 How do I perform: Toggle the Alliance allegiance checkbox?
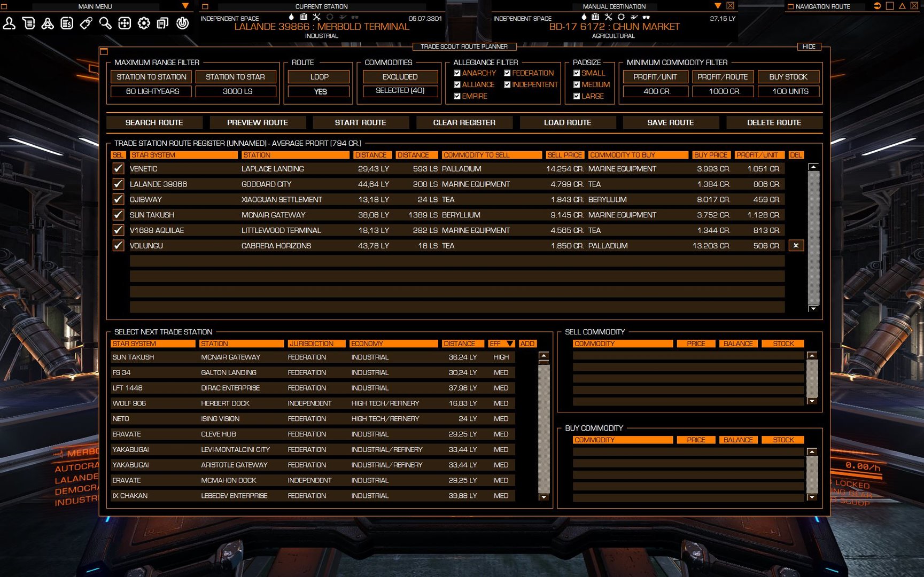pyautogui.click(x=457, y=84)
